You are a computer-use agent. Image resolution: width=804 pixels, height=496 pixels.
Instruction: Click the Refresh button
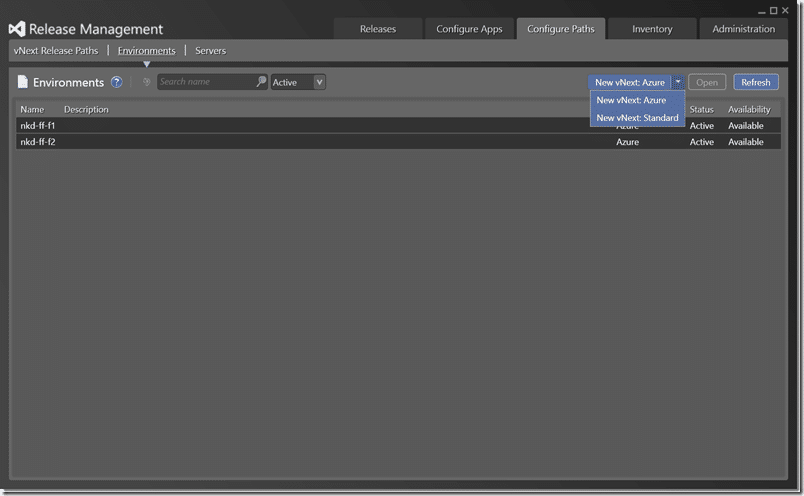[756, 82]
